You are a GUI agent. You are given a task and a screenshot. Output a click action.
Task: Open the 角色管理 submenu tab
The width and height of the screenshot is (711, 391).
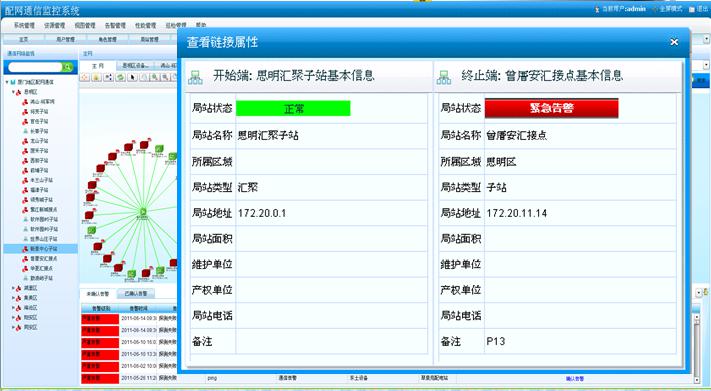(107, 39)
